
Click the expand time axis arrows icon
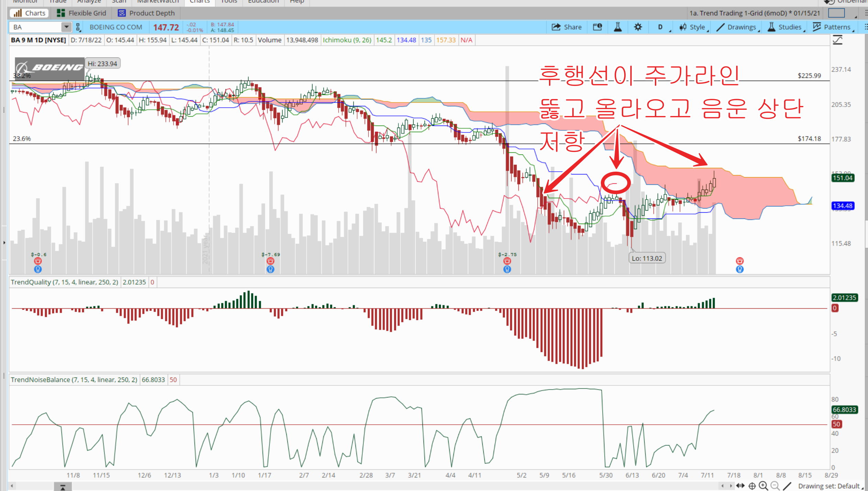coord(740,486)
